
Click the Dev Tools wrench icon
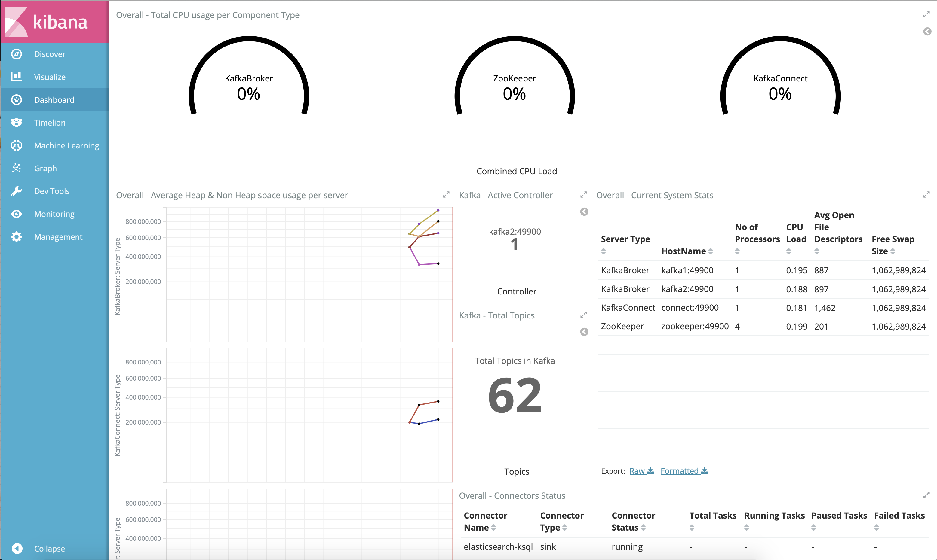(17, 191)
